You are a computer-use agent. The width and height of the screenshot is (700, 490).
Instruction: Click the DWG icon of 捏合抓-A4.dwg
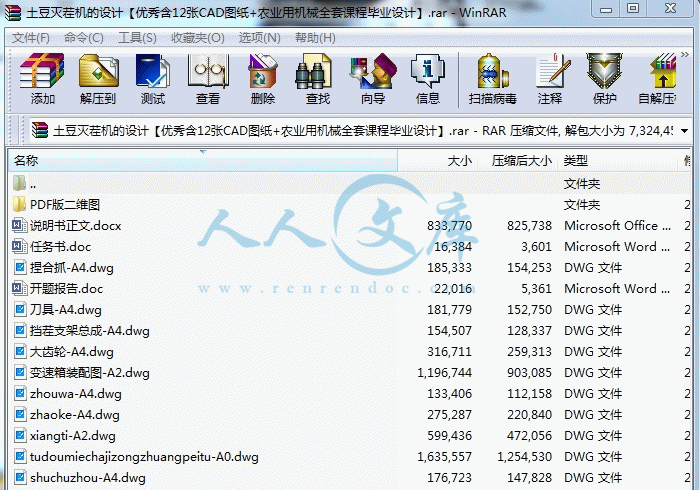click(19, 267)
